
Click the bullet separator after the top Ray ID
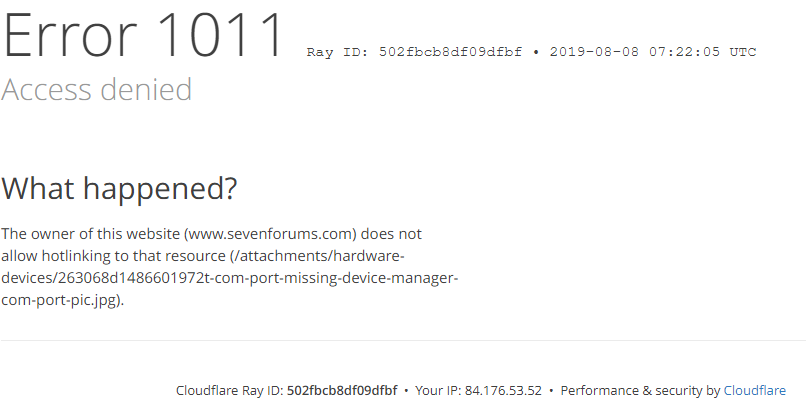click(x=536, y=52)
